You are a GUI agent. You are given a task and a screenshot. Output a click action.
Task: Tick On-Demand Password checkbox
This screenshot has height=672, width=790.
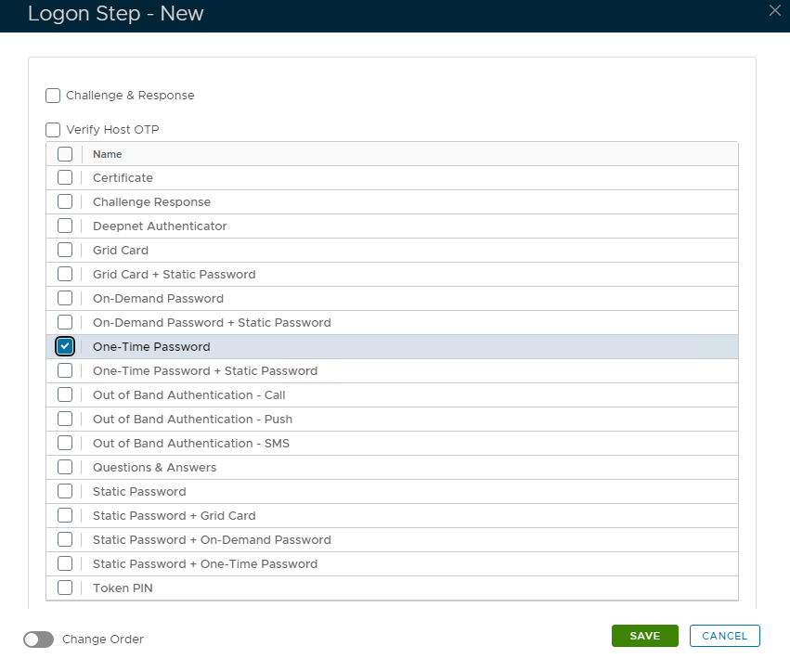[x=65, y=299]
